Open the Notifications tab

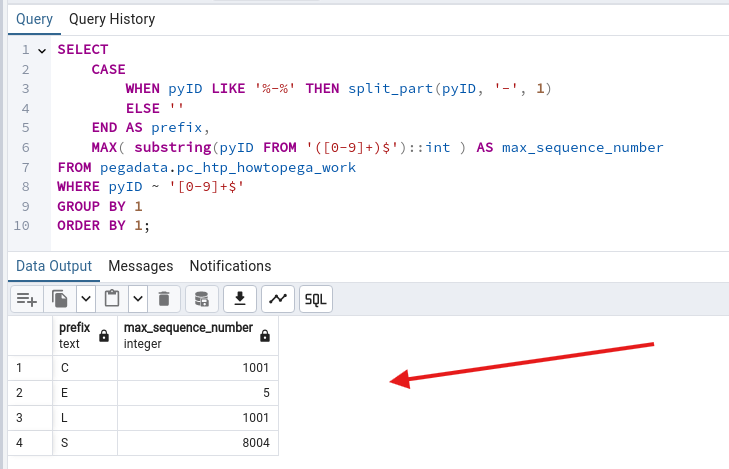[x=230, y=266]
